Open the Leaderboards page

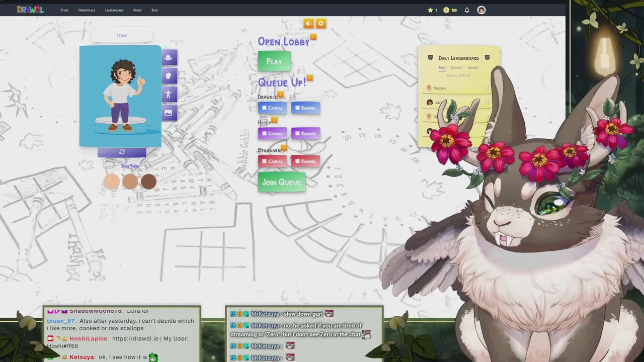point(114,10)
